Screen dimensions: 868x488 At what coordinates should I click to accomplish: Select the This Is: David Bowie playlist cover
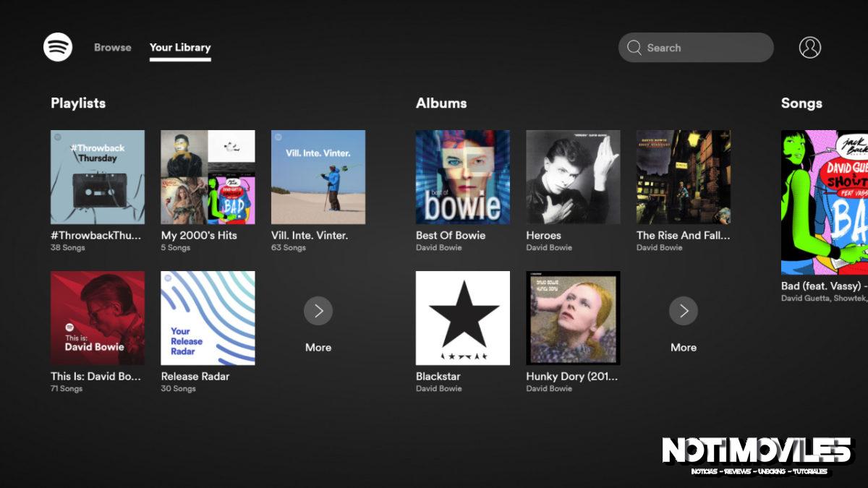(97, 318)
